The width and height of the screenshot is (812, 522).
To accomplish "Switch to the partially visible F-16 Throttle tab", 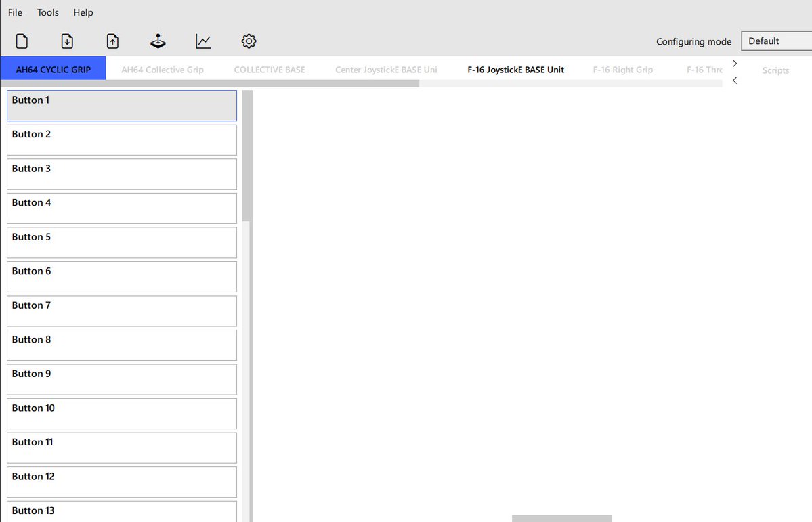I will point(704,69).
